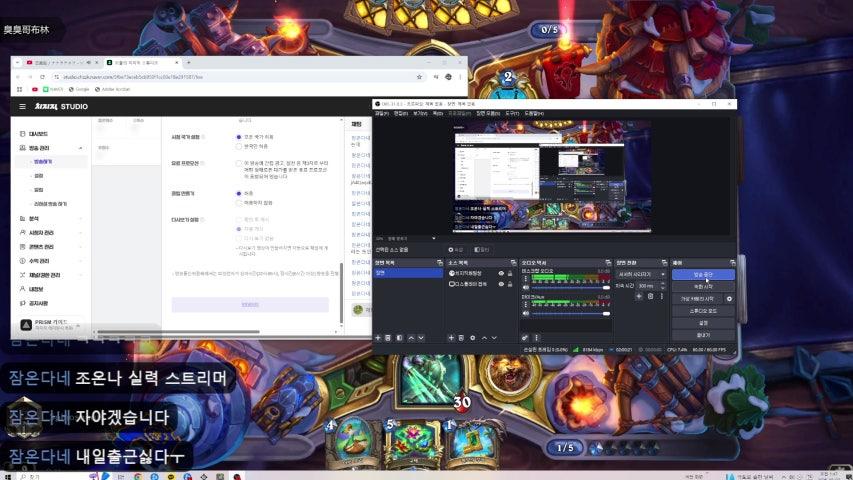This screenshot has width=853, height=480.
Task: Open 장면 모음 menu in OBS
Action: (487, 113)
